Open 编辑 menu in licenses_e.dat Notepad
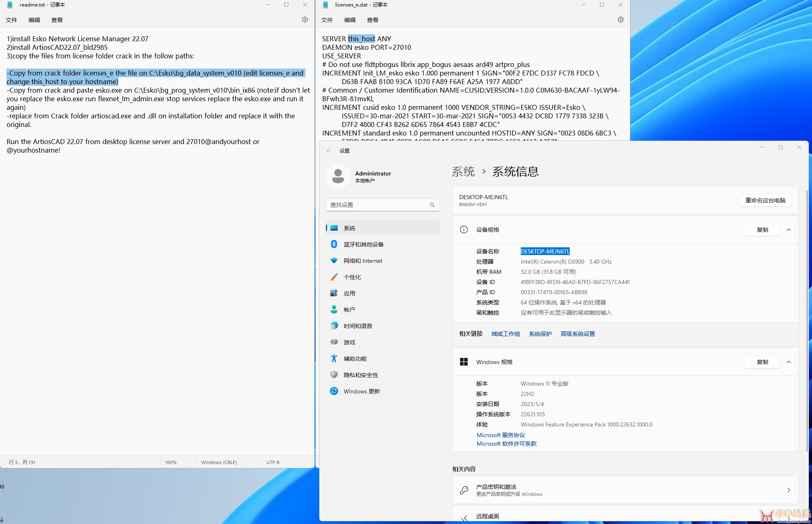The width and height of the screenshot is (812, 524). [350, 20]
